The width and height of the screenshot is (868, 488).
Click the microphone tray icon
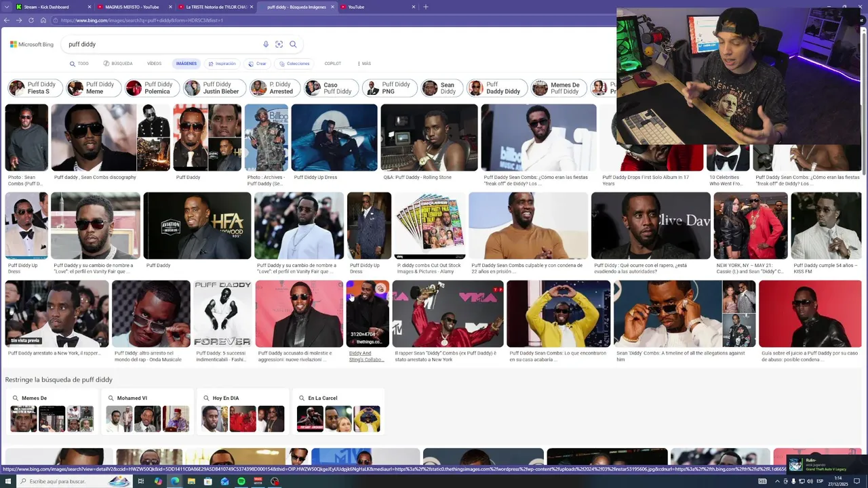click(x=793, y=481)
